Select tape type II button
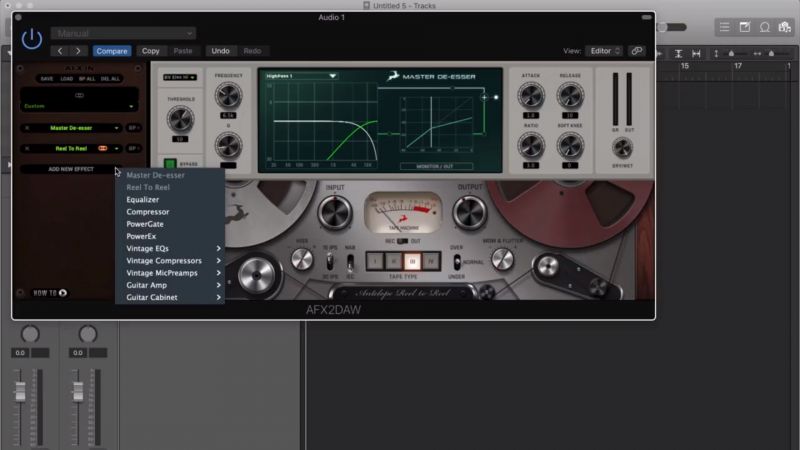 [x=393, y=261]
